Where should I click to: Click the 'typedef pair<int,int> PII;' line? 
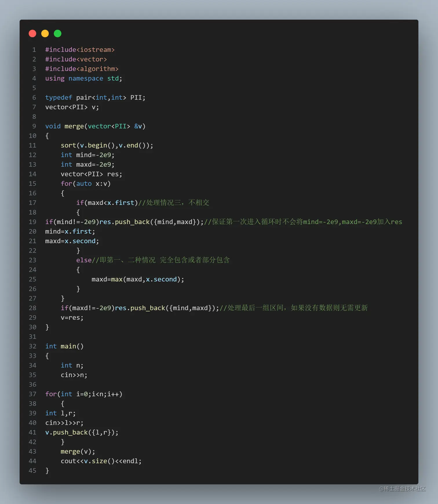(95, 98)
